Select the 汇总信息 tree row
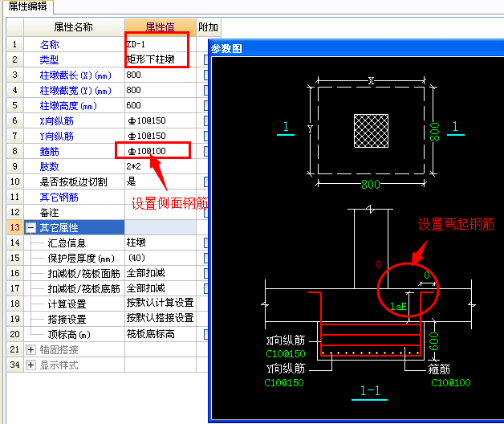Viewport: 504px width, 424px height. coord(67,243)
